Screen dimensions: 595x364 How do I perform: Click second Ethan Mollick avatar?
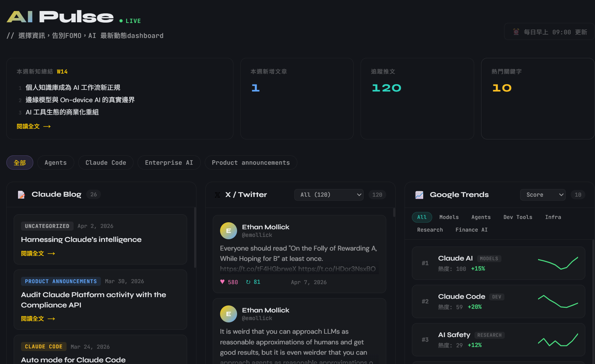(228, 314)
